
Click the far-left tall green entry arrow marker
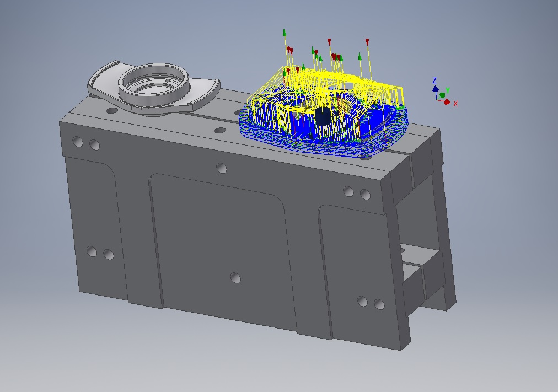[x=285, y=33]
